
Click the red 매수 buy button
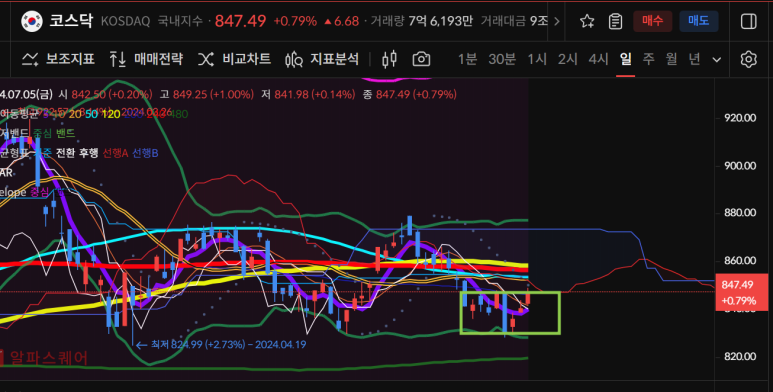coord(652,21)
